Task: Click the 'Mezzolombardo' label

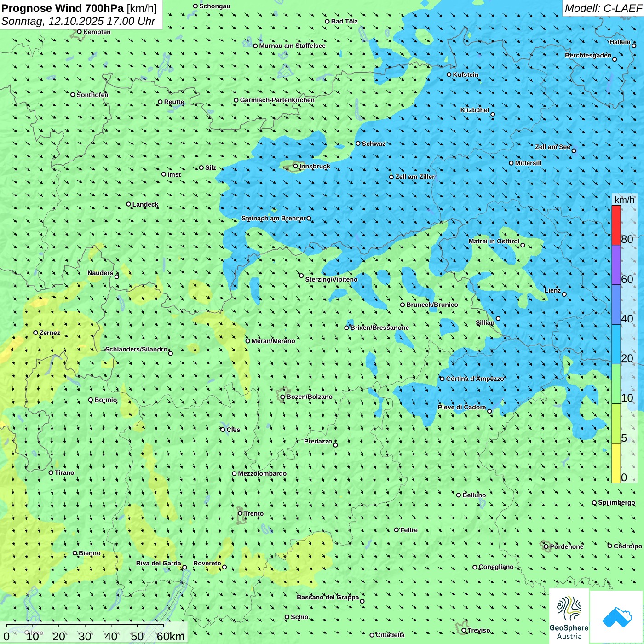Action: [x=262, y=473]
